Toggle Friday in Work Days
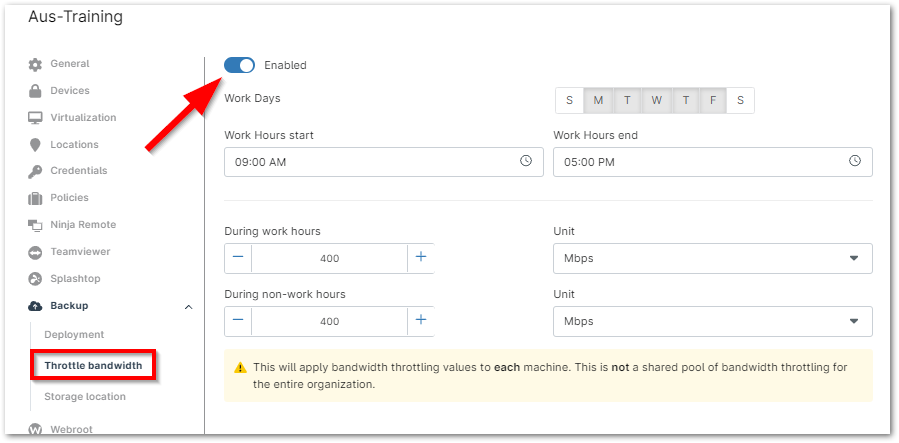The height and width of the screenshot is (443, 899). point(712,100)
